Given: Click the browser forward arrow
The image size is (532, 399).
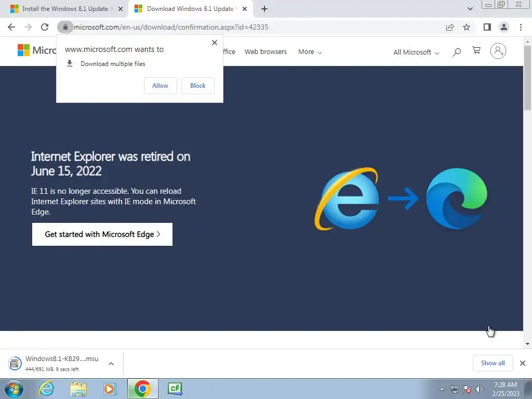Looking at the screenshot, I should [x=28, y=27].
